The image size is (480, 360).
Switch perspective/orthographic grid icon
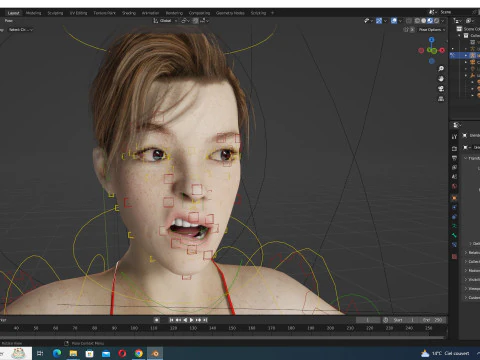point(441,99)
